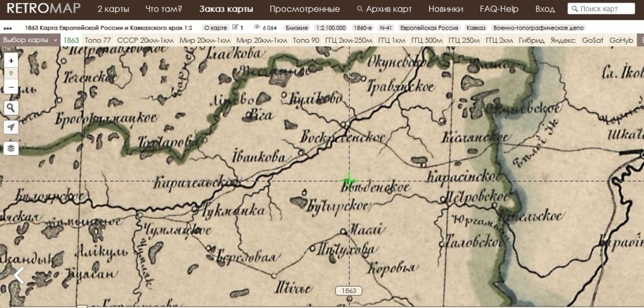Viewport: 644px width, 308px height.
Task: Click the 1863 slider label at bottom
Action: pyautogui.click(x=348, y=291)
